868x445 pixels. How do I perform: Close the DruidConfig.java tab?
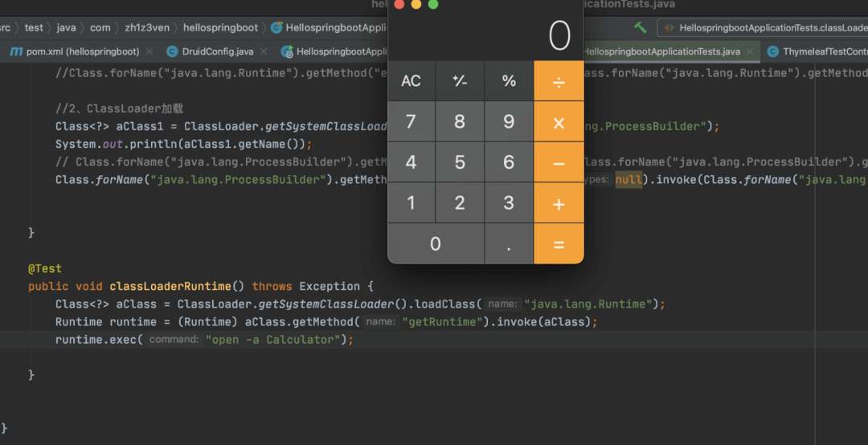[x=264, y=51]
